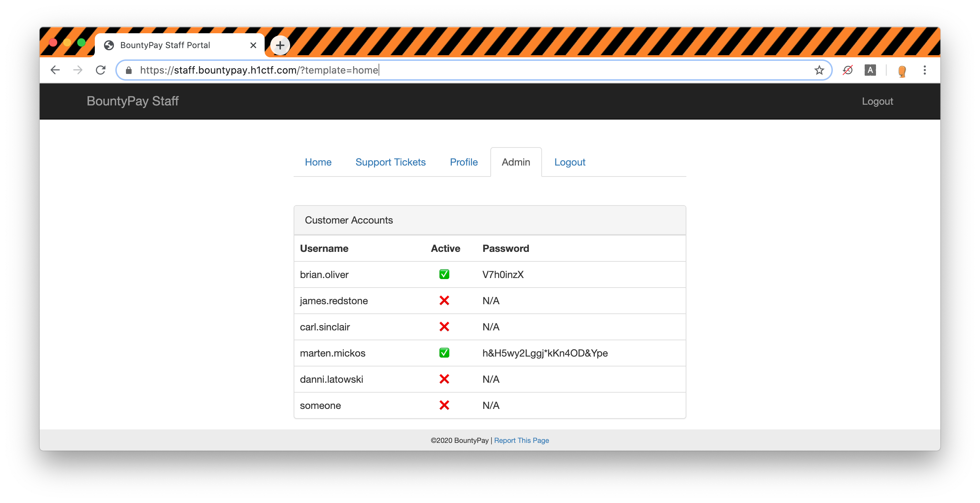
Task: Open the browser three-dot menu
Action: [924, 70]
